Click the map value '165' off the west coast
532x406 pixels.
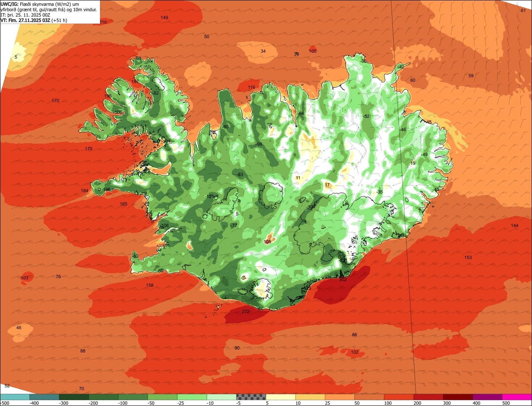click(x=124, y=204)
